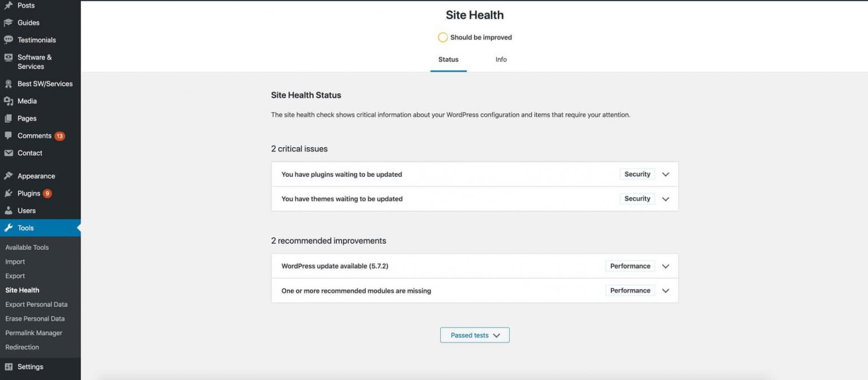Screen dimensions: 868x380
Task: Open the Passed tests dropdown
Action: 474,335
